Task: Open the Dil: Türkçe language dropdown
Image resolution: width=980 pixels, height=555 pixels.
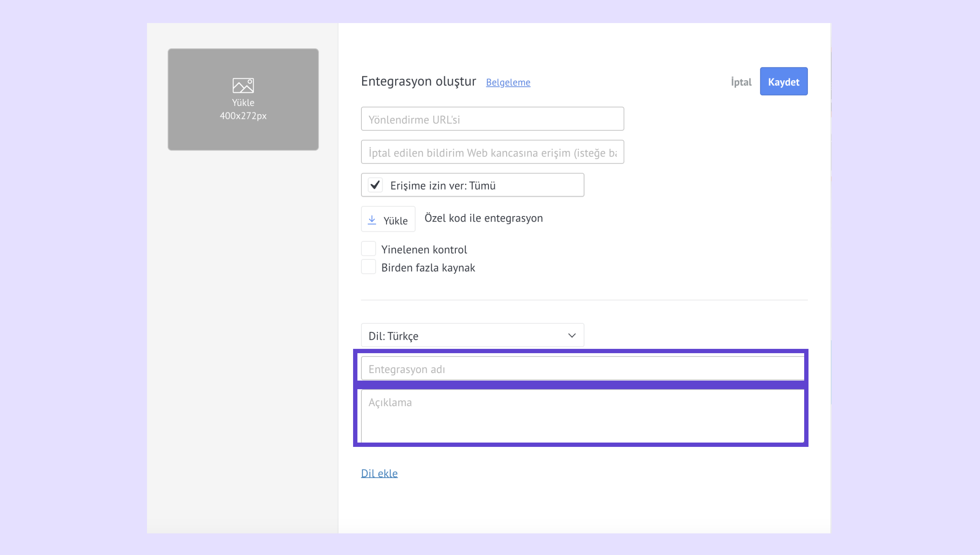Action: coord(472,336)
